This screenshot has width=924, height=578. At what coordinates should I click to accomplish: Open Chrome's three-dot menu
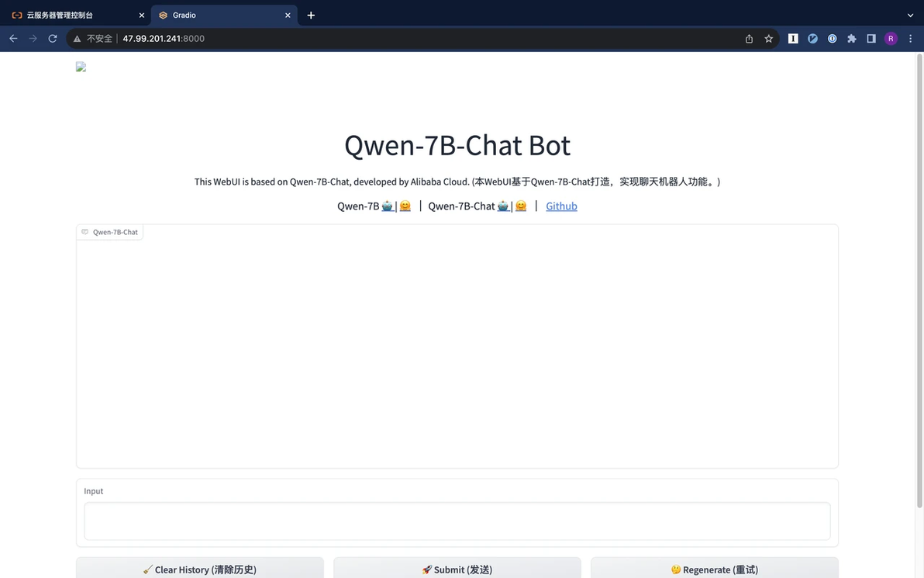click(911, 38)
